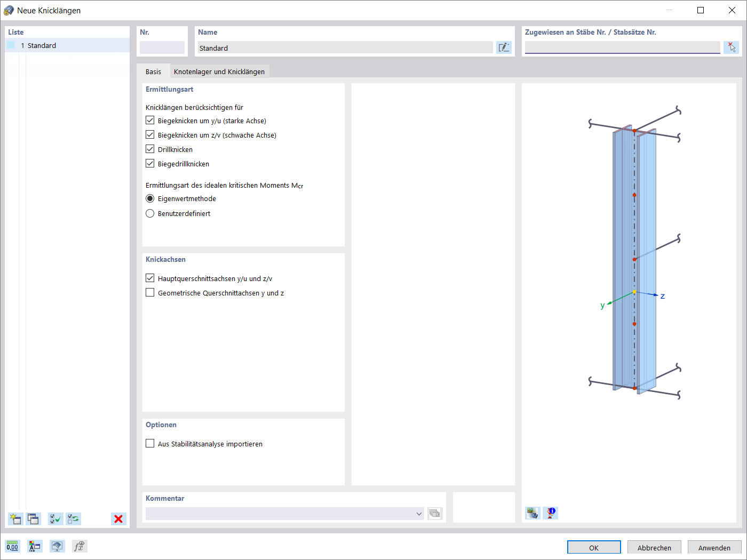Click the Kommentar label

(x=165, y=498)
